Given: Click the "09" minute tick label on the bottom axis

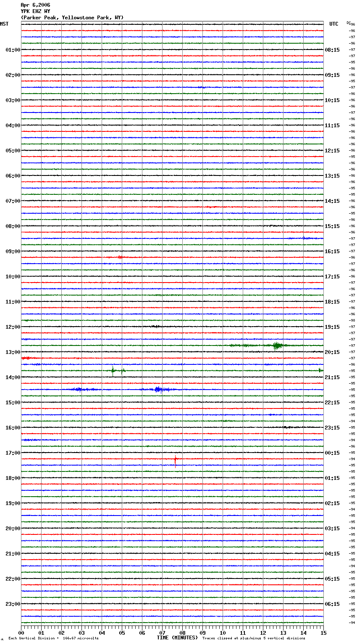Looking at the screenshot, I should 202,633.
